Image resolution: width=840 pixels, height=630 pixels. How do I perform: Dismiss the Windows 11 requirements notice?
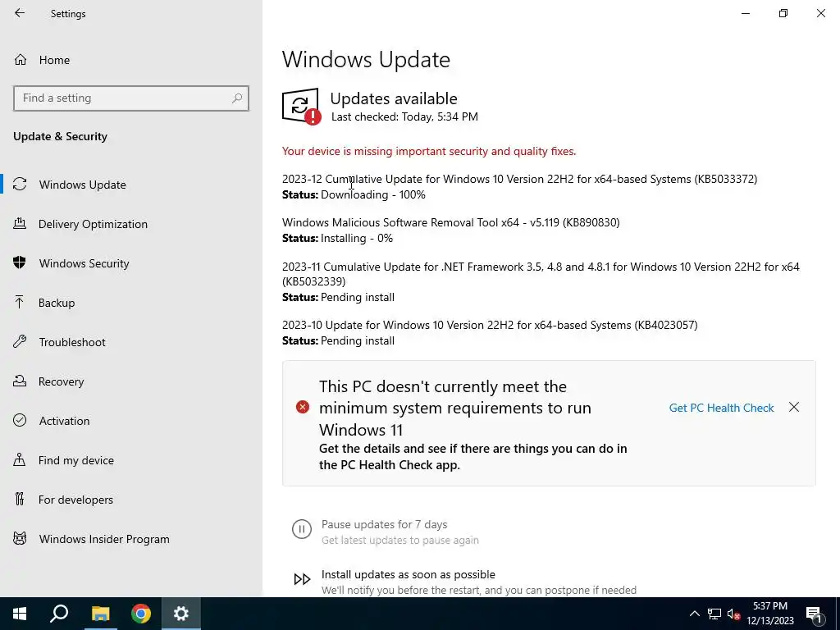pyautogui.click(x=794, y=407)
